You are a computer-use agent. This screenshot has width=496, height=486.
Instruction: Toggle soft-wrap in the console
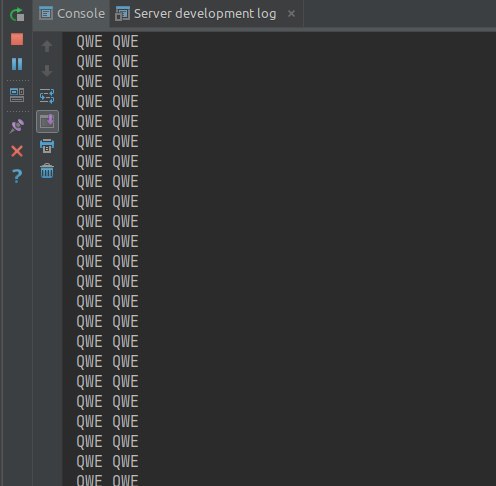[x=47, y=96]
